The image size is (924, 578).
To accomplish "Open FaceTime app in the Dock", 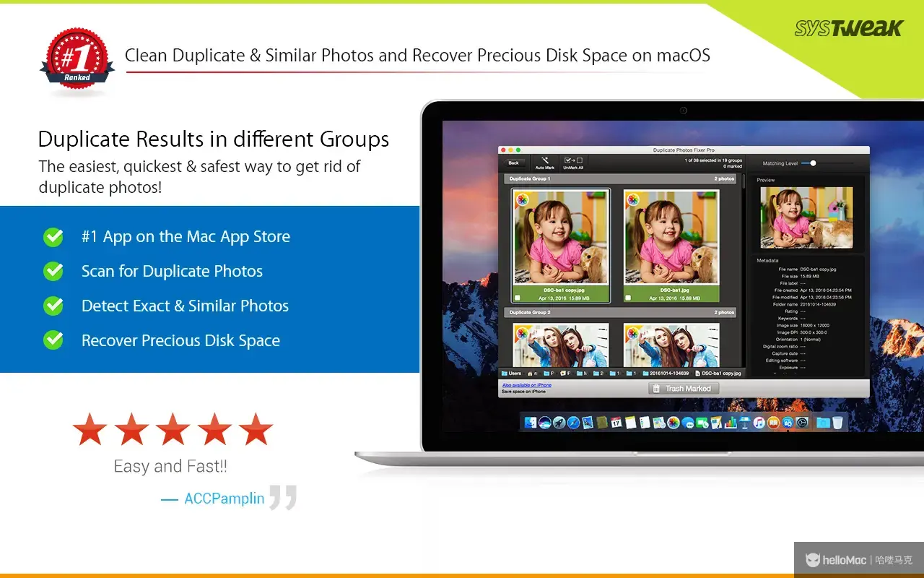I will coord(702,423).
